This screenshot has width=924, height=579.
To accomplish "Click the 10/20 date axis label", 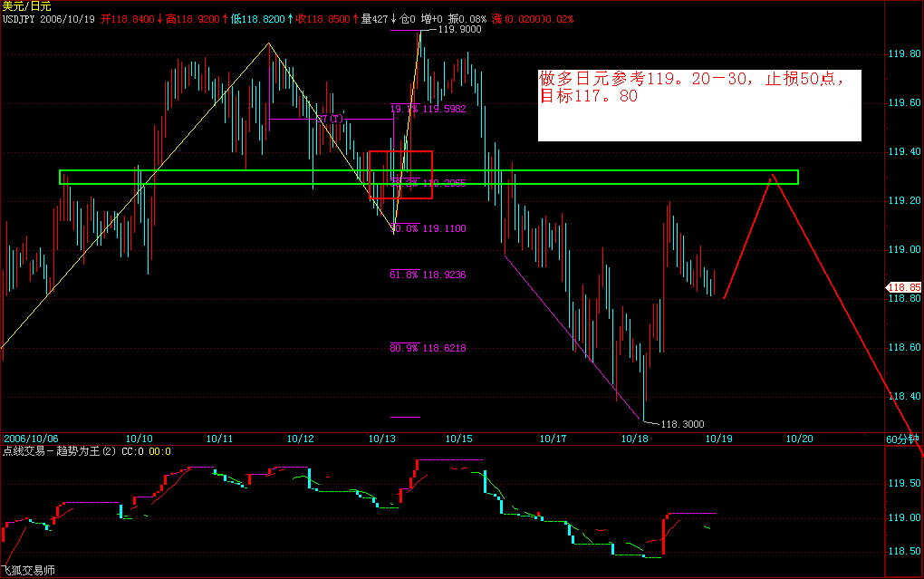I will pyautogui.click(x=800, y=439).
